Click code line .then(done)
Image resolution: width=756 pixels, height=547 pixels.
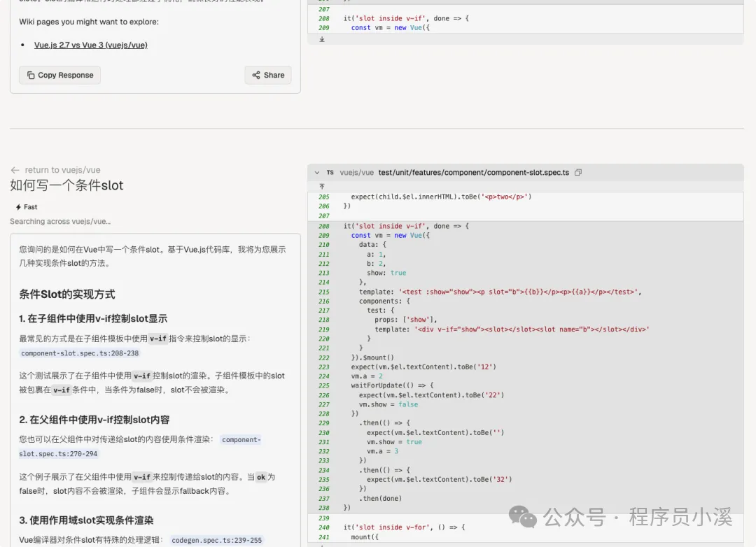tap(380, 498)
